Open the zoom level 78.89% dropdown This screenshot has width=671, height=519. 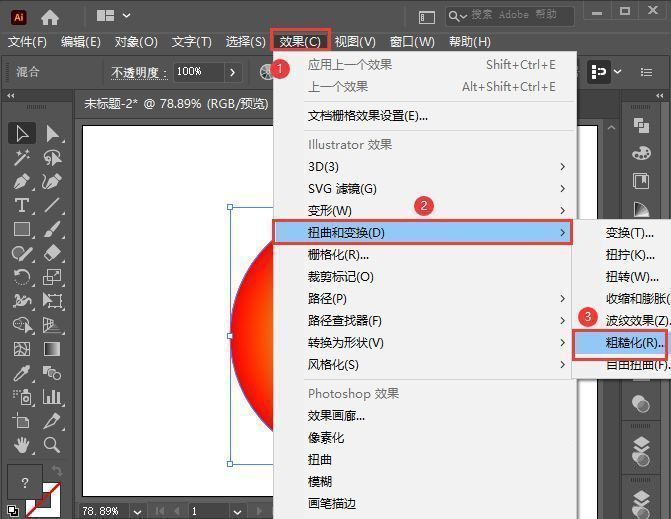click(137, 512)
